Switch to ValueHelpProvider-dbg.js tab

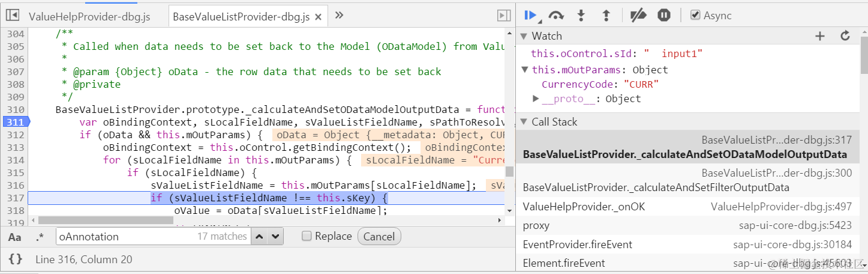tap(89, 17)
